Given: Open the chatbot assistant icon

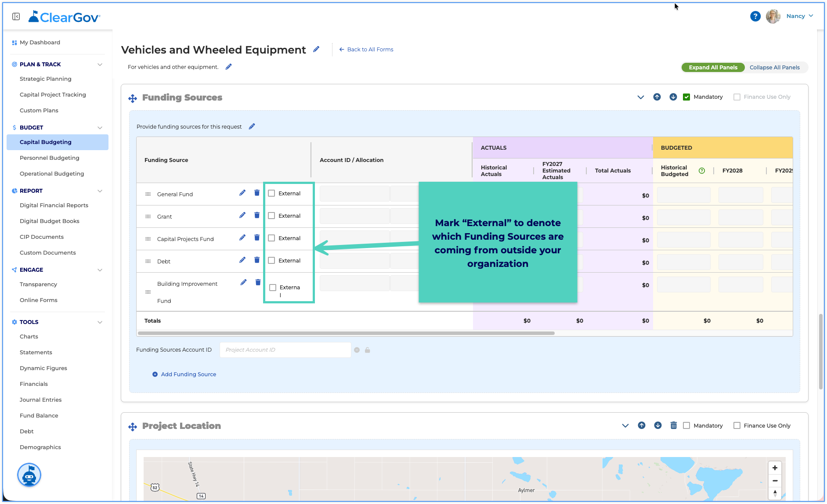Looking at the screenshot, I should tap(29, 475).
